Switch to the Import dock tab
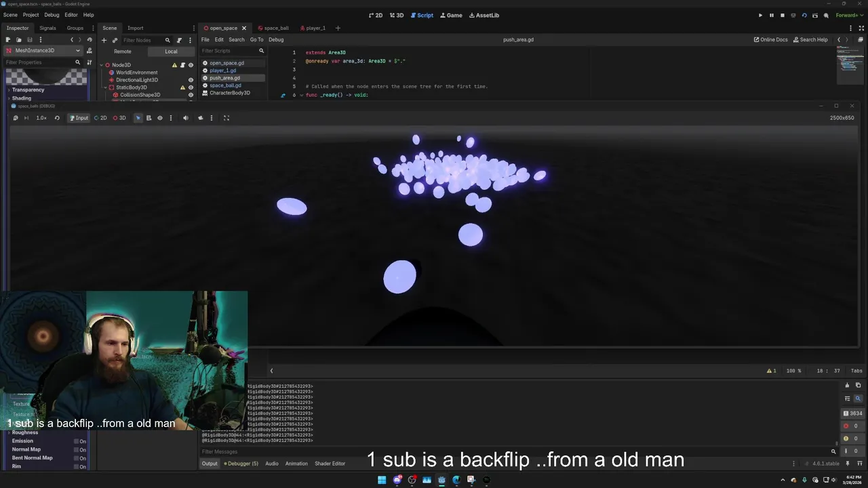 pos(136,28)
